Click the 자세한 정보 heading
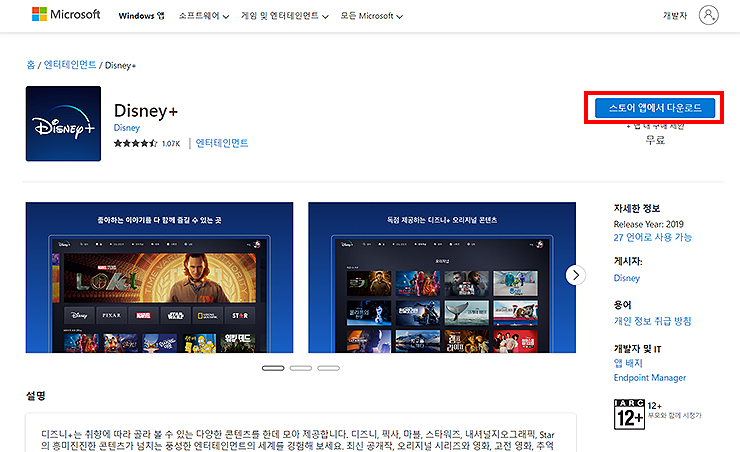Viewport: 740px width, 452px height. [637, 208]
